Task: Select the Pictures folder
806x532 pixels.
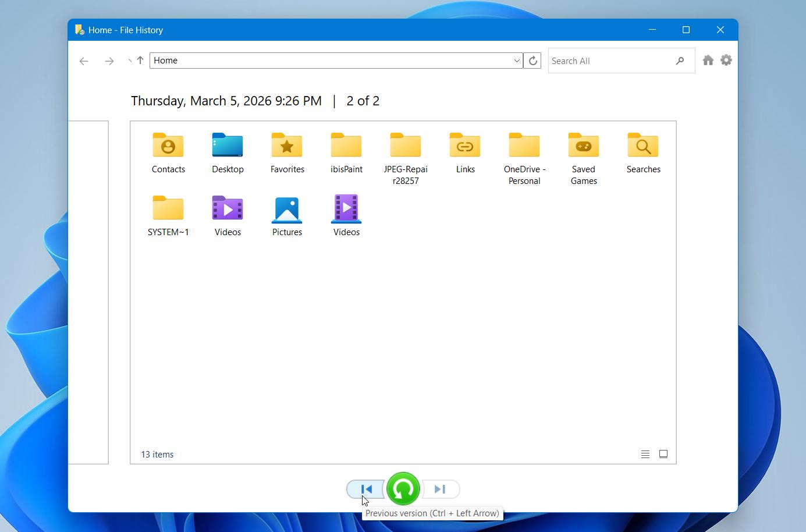Action: (287, 214)
